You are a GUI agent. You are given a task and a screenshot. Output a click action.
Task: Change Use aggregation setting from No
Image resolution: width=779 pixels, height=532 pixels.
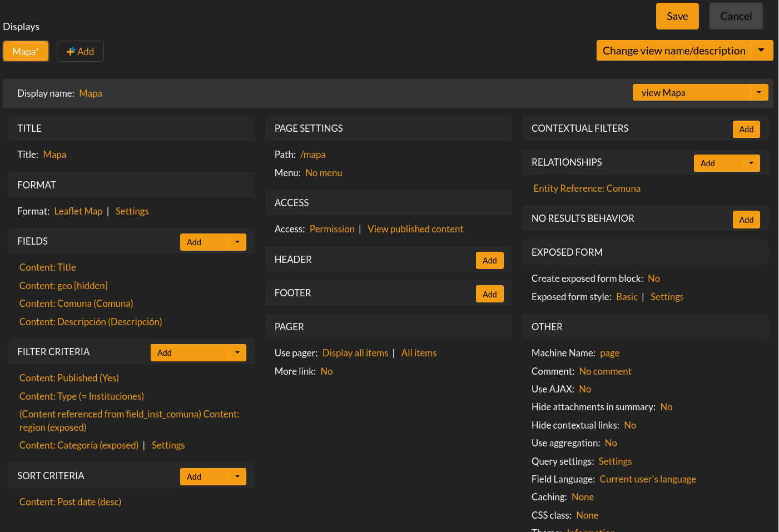[x=611, y=443]
